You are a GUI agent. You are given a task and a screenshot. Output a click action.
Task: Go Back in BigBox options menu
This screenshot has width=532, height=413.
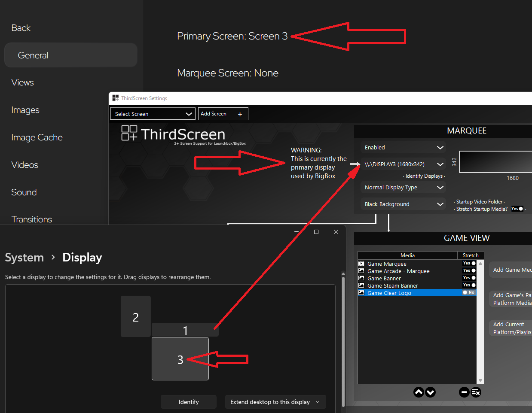click(x=21, y=28)
